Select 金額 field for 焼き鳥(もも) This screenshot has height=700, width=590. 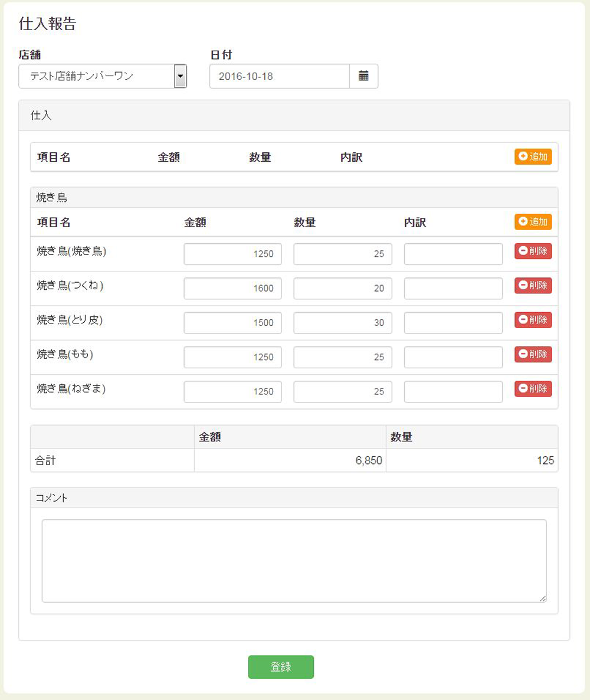point(232,357)
